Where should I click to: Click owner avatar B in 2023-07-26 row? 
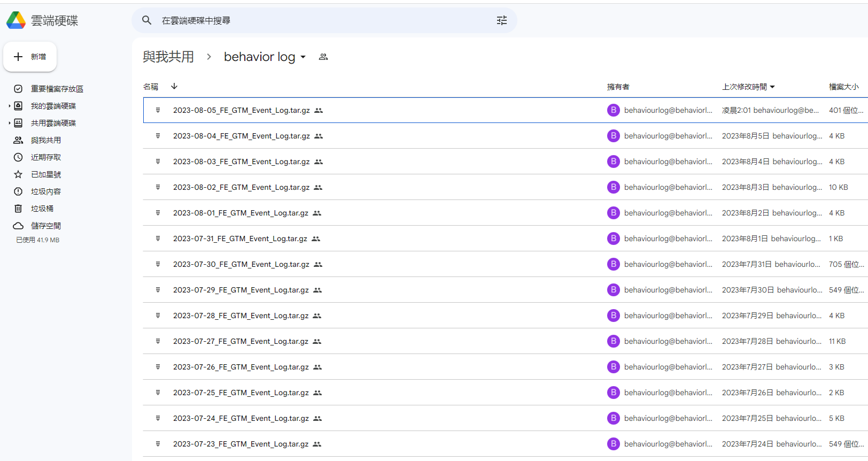coord(613,367)
